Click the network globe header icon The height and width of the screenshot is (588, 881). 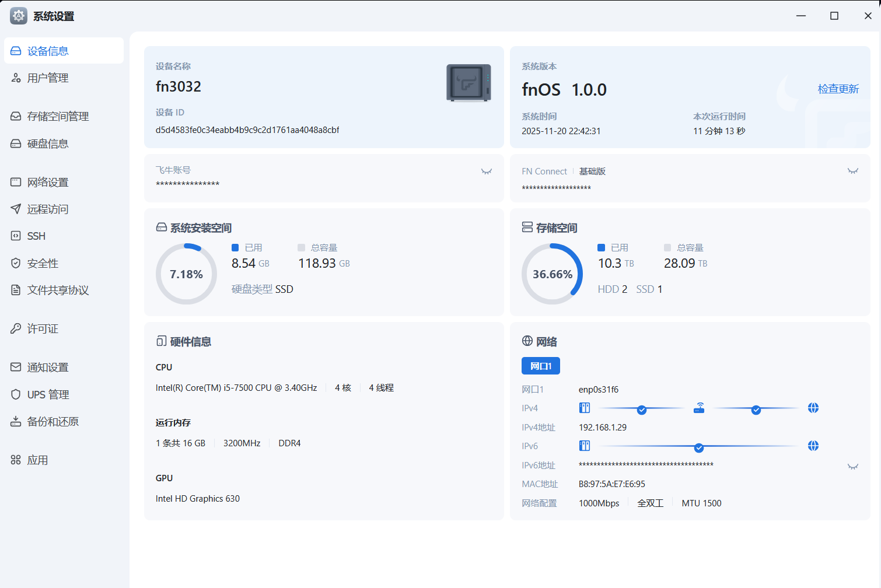pos(527,341)
